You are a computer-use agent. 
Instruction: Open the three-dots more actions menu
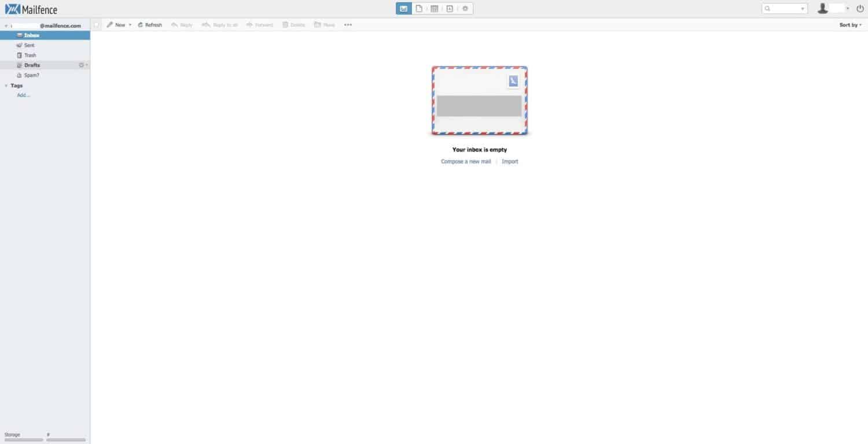(348, 25)
